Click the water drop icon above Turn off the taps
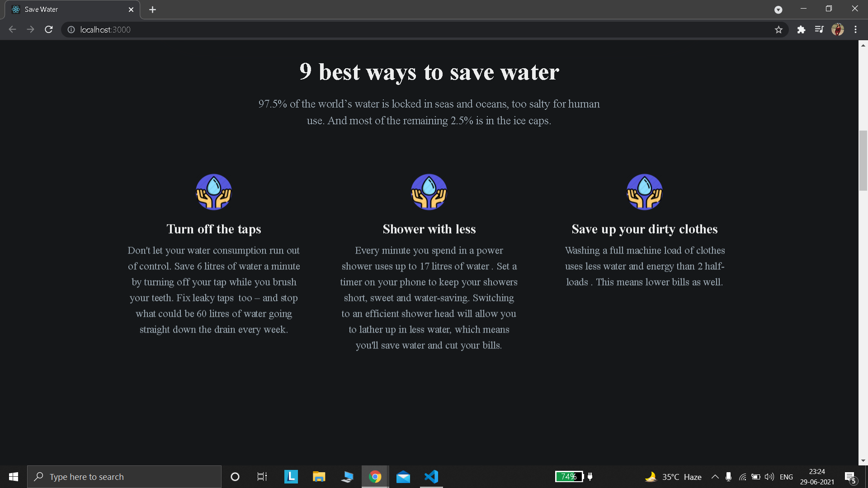This screenshot has height=488, width=868. [214, 192]
